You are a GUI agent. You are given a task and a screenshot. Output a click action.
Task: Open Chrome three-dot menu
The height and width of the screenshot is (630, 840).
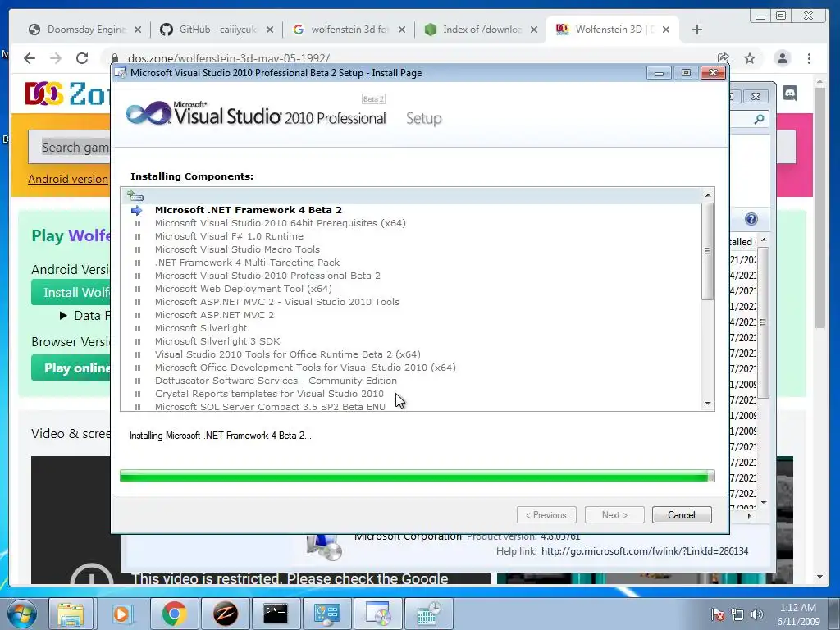click(810, 58)
